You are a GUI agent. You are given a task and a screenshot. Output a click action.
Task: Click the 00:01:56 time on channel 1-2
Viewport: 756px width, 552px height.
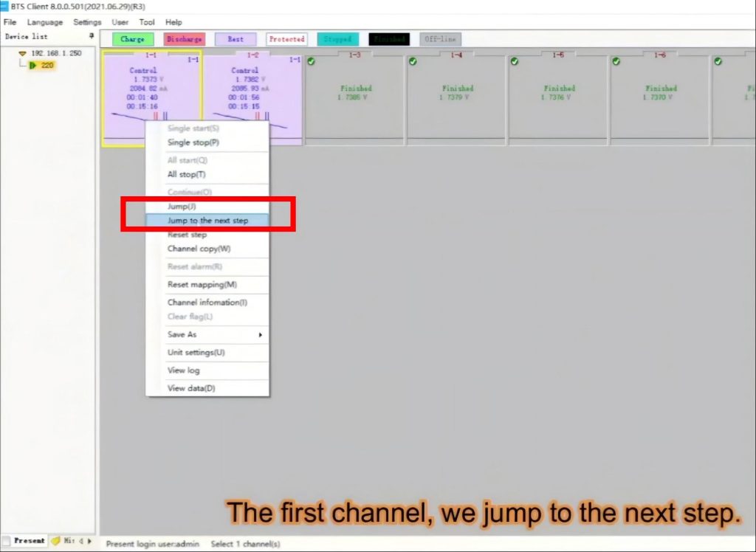(244, 97)
